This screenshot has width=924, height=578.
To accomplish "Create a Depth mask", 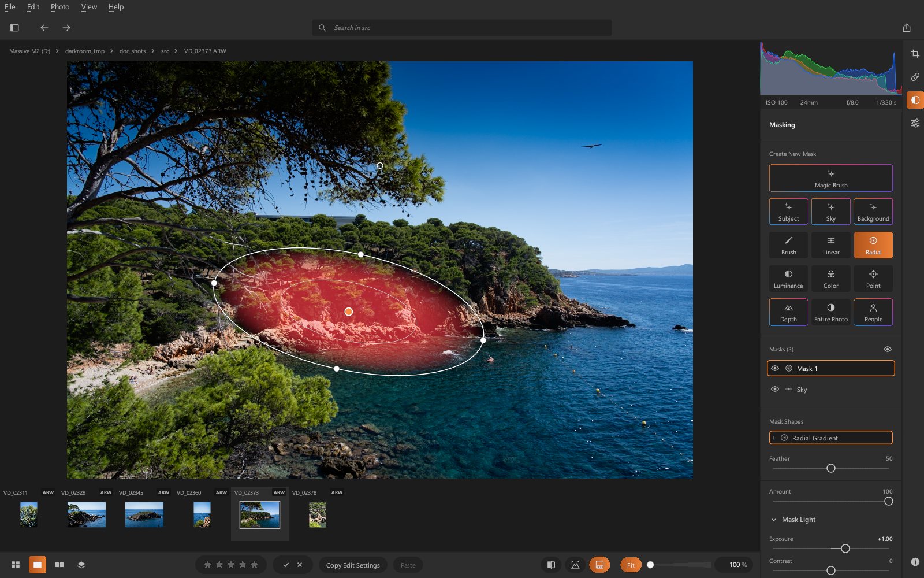I will (788, 312).
